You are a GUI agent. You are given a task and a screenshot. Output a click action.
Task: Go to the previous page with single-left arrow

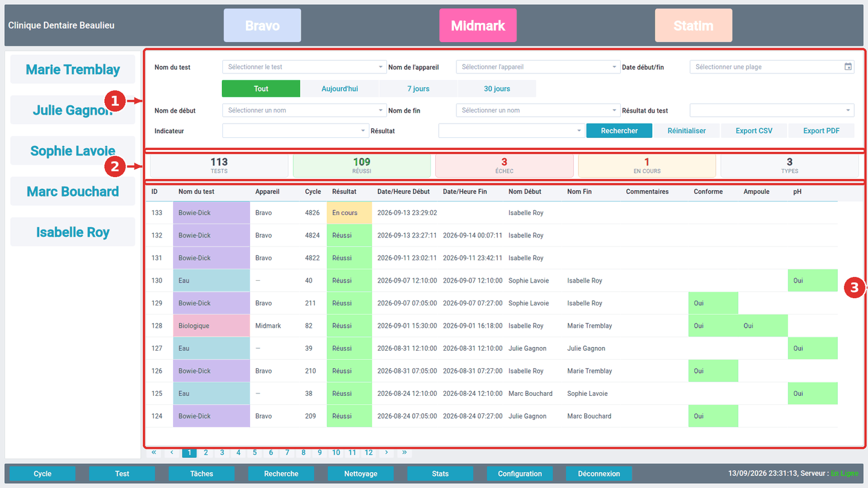(x=172, y=452)
